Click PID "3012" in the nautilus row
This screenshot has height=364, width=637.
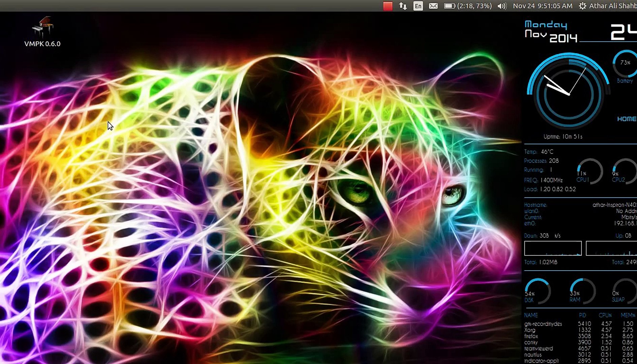[584, 355]
